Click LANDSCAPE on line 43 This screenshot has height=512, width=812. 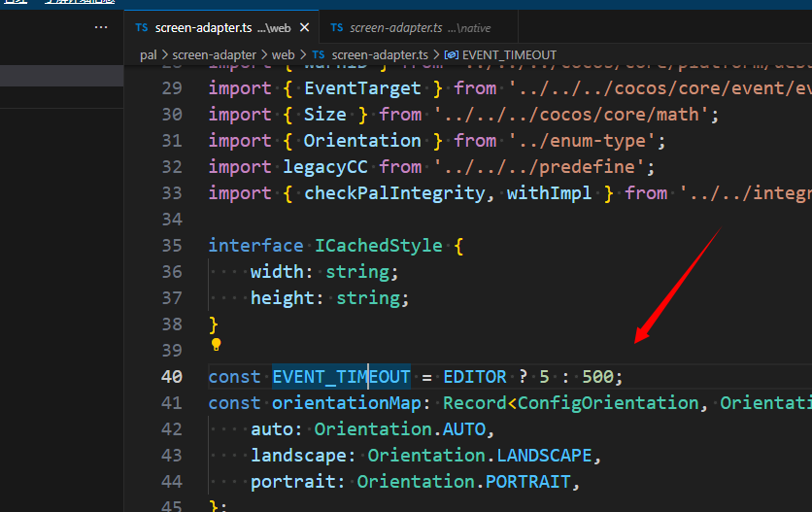pos(544,456)
